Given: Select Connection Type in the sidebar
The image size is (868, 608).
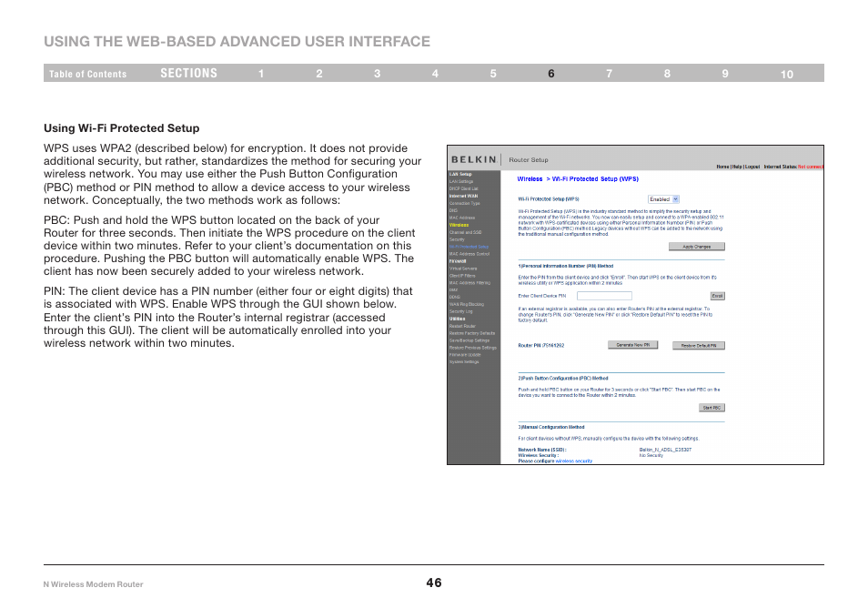Looking at the screenshot, I should [x=464, y=203].
